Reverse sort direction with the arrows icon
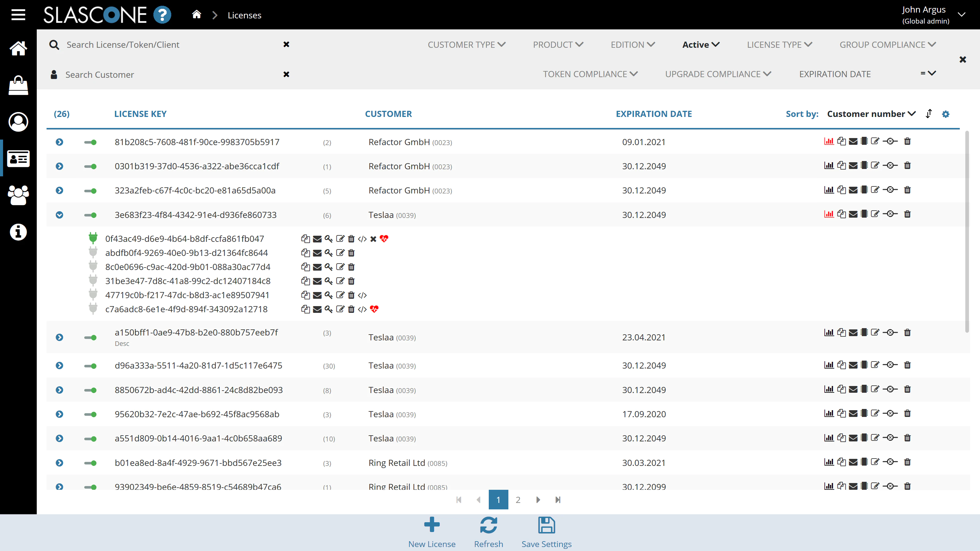The image size is (980, 551). point(929,114)
